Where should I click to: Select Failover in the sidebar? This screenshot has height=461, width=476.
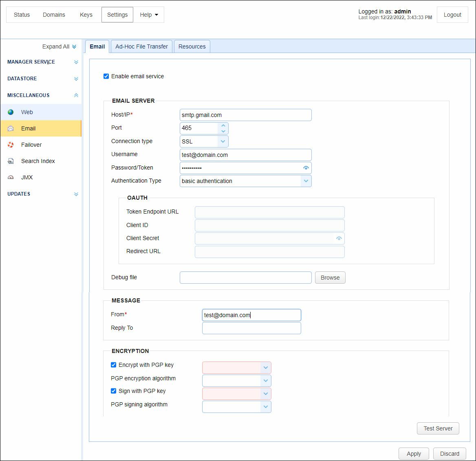point(41,145)
